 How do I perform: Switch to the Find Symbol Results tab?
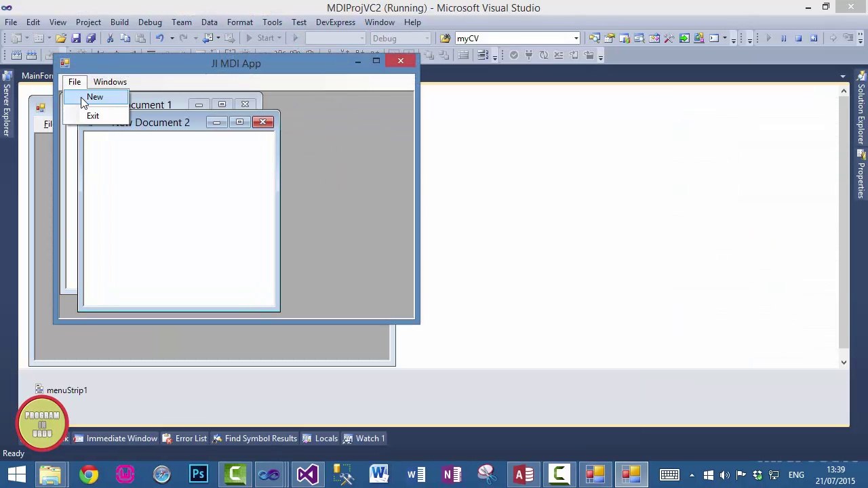pos(255,439)
